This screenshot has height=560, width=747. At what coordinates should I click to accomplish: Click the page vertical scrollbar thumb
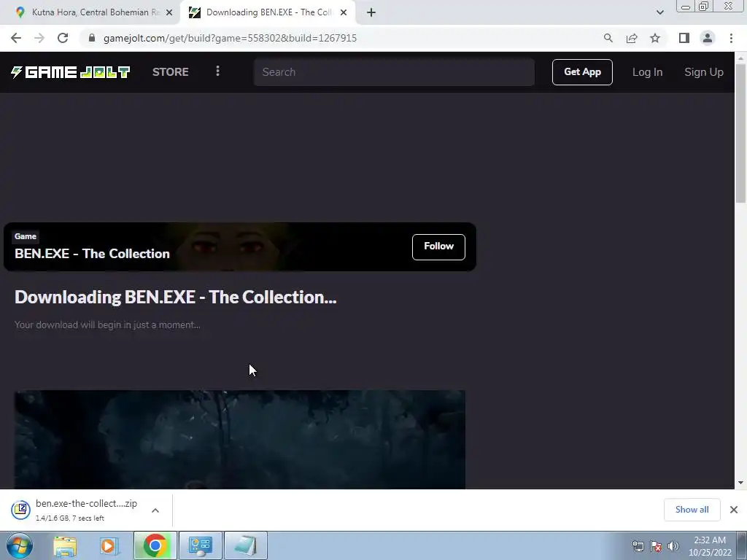point(740,133)
